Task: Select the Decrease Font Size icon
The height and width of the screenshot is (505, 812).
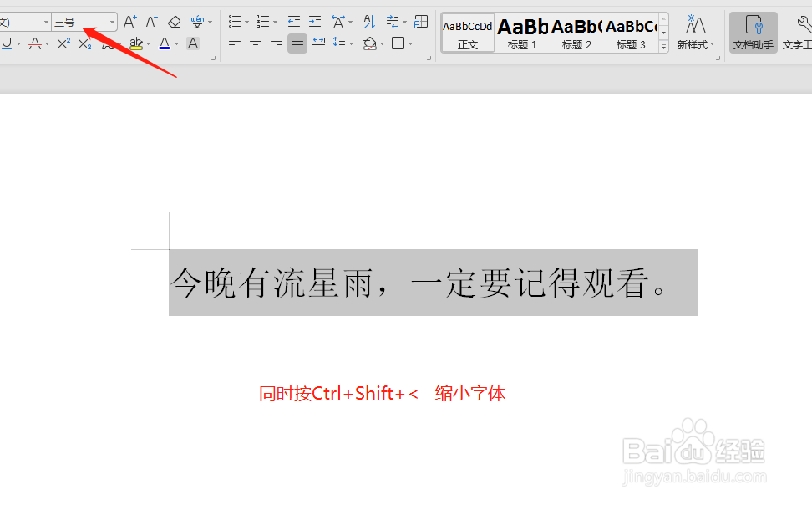Action: point(150,22)
